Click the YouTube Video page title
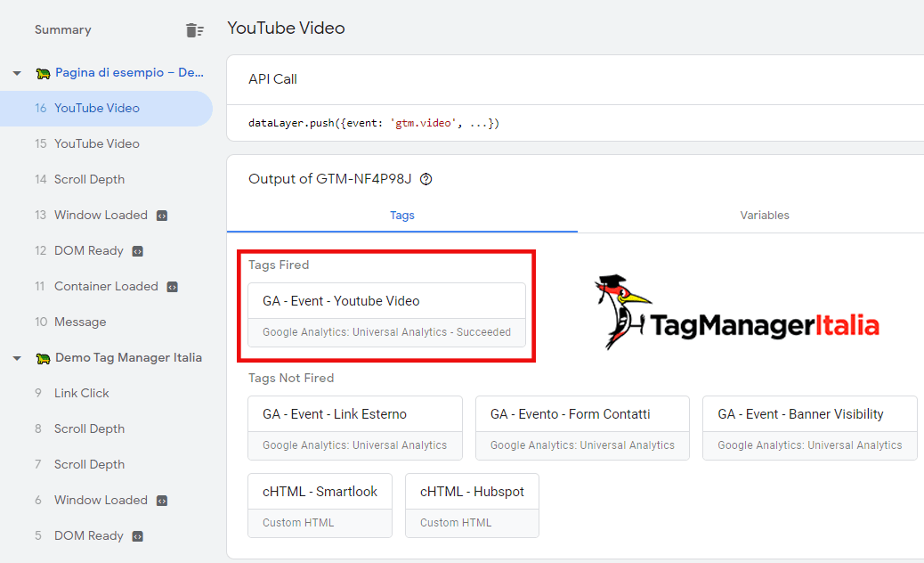Image resolution: width=924 pixels, height=563 pixels. point(287,28)
